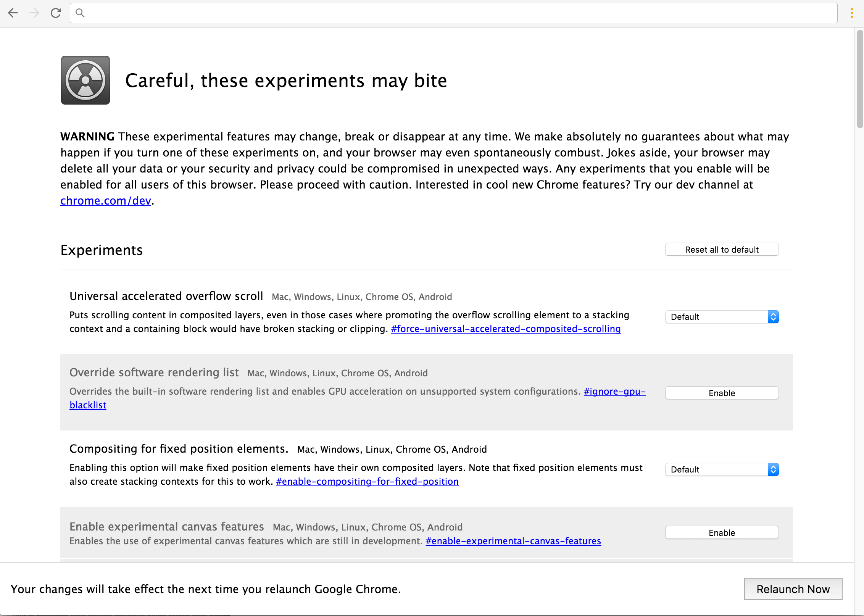Click inside the address bar field
Screen dimensions: 864x616
458,13
